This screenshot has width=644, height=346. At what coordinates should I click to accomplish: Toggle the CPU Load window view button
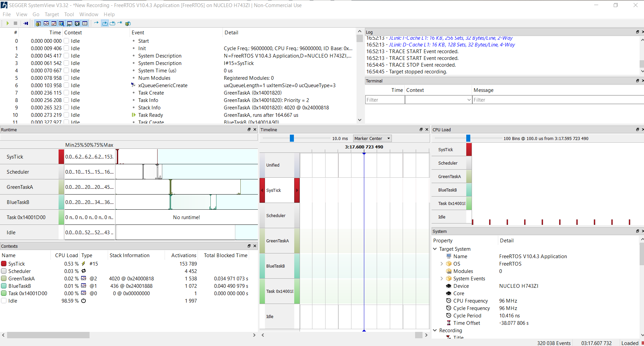click(54, 23)
